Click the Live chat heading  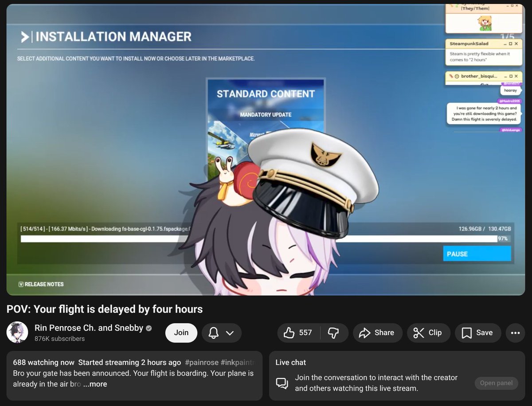click(291, 363)
